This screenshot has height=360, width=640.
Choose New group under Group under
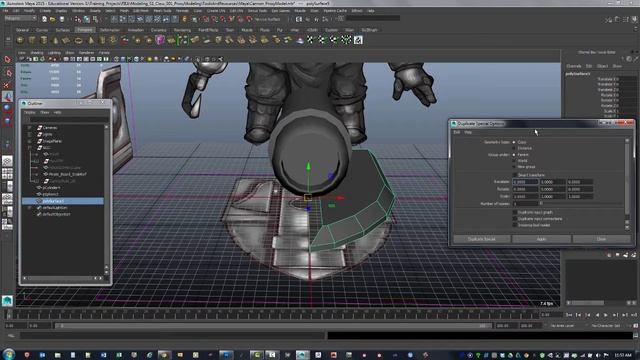(x=514, y=167)
